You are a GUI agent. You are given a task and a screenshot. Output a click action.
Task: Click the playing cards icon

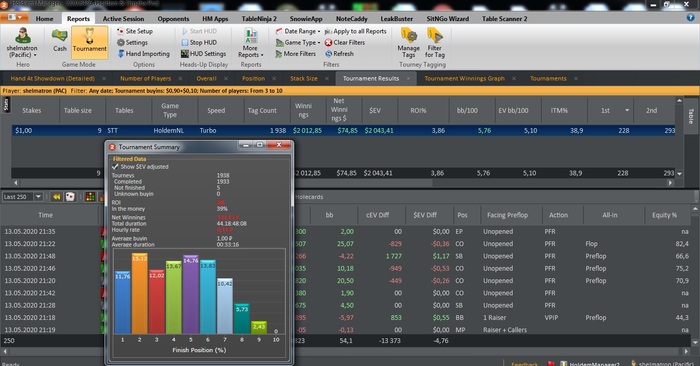coord(70,197)
